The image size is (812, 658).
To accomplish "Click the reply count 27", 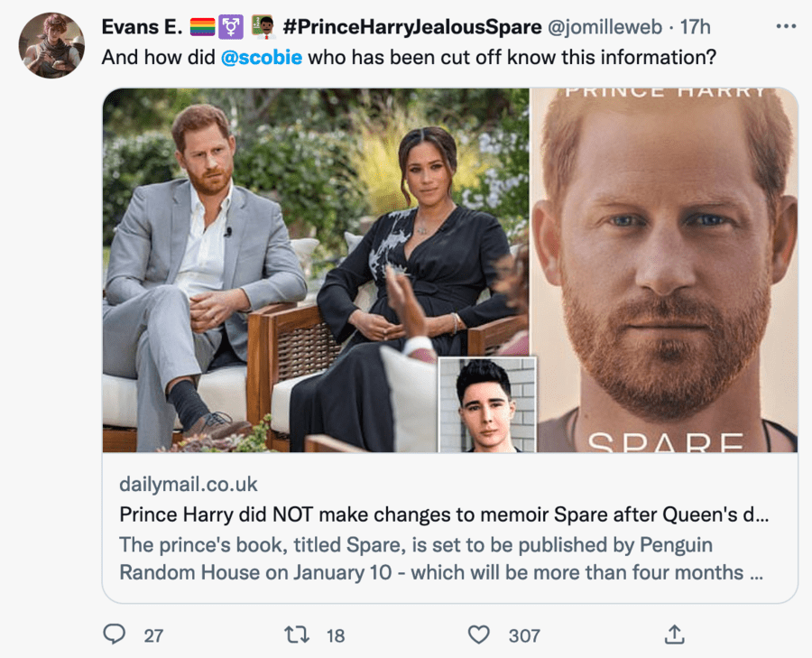I will pyautogui.click(x=153, y=635).
